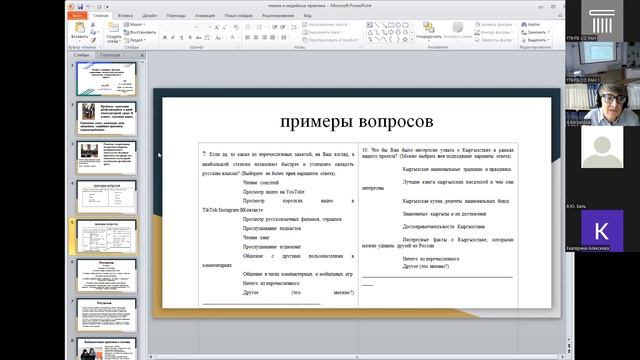The width and height of the screenshot is (640, 360).
Task: Select slide 1 thumbnail in slides pane
Action: (107, 79)
